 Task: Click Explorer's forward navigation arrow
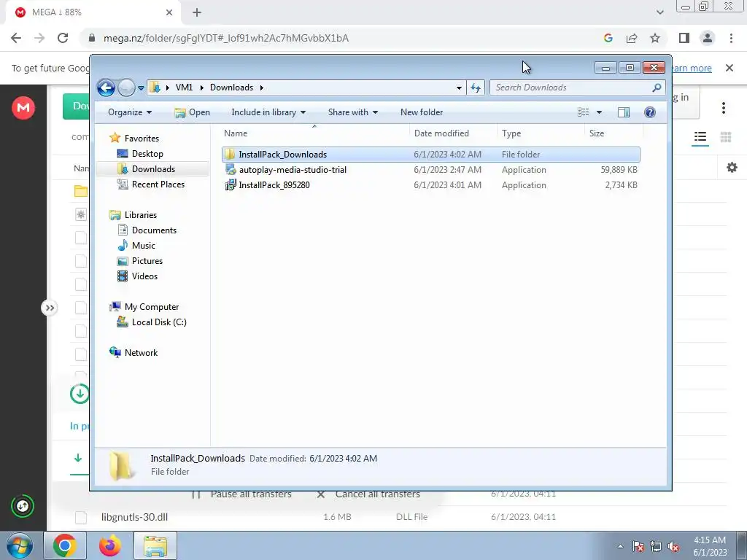(x=126, y=87)
